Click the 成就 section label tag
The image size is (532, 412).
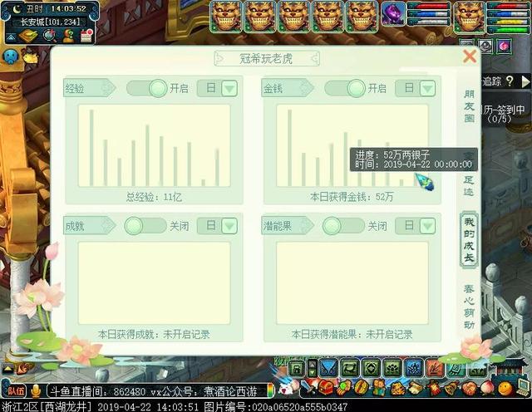90,226
